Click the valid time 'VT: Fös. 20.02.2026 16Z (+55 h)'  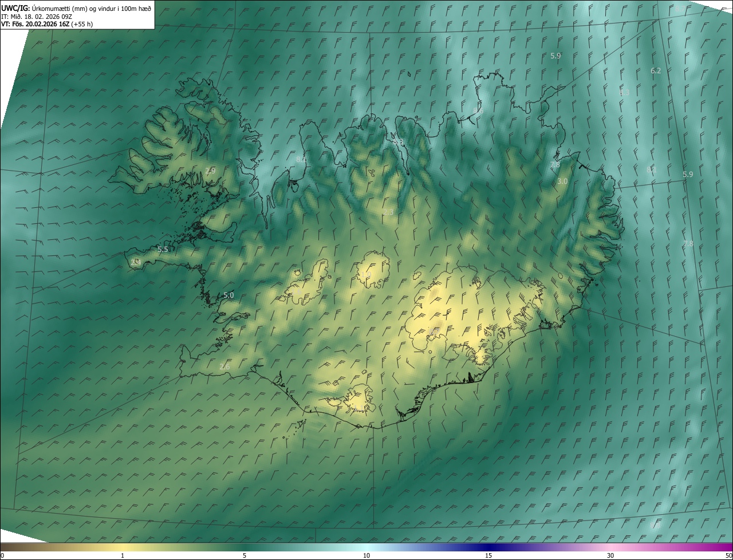click(47, 24)
